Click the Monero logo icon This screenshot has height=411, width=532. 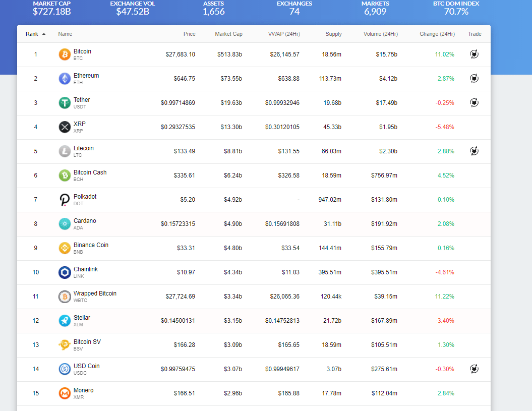click(65, 393)
